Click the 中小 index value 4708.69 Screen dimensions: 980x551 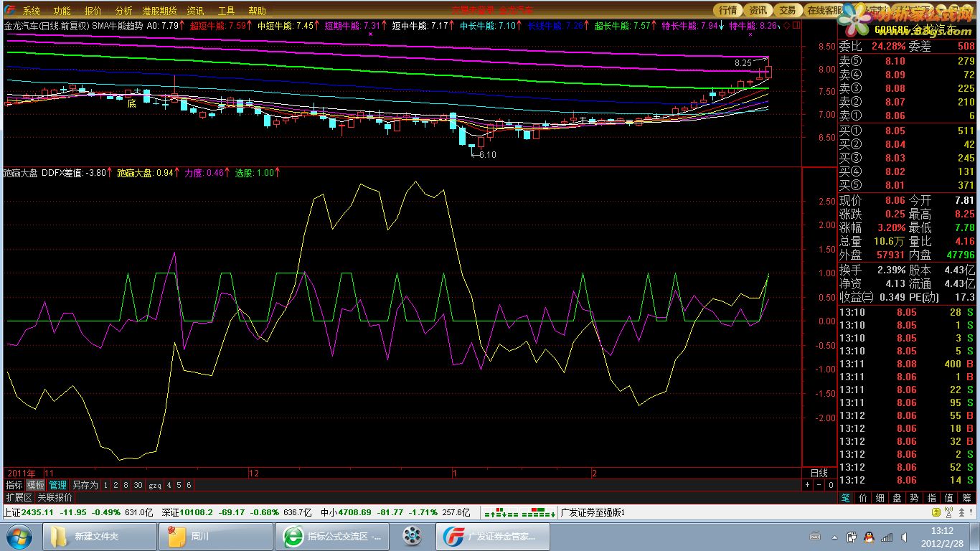tap(355, 512)
